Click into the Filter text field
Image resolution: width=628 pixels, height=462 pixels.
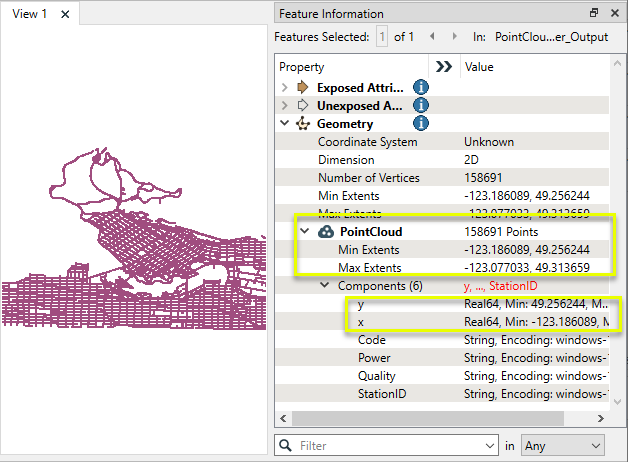(390, 445)
